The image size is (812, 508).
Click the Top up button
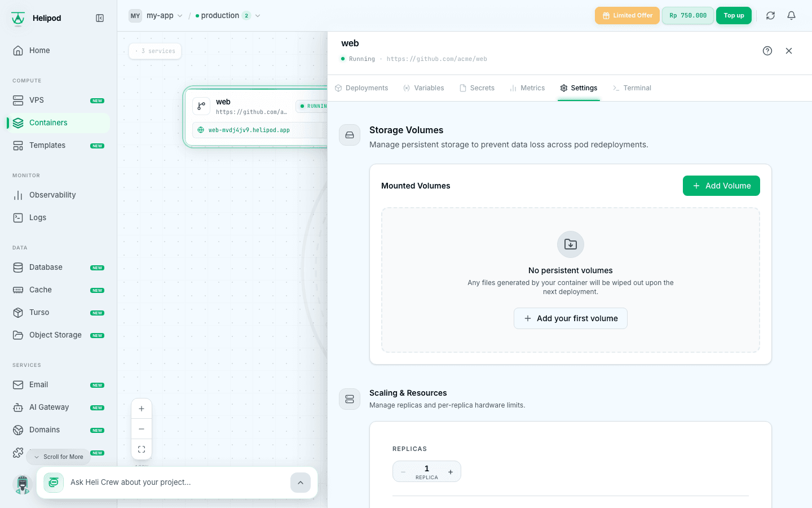point(734,16)
